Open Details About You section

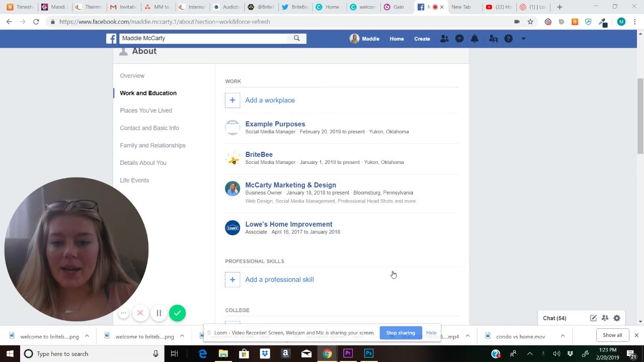click(143, 163)
